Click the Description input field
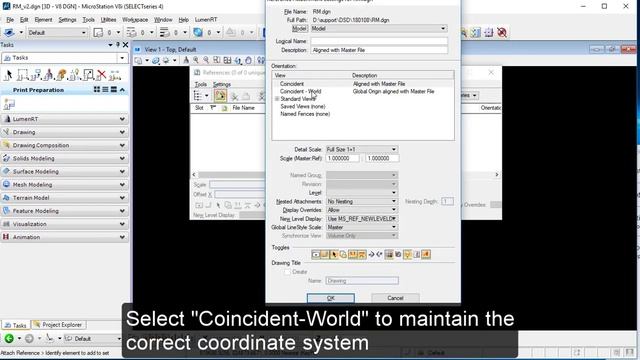Viewport: 640px width, 360px height. [x=379, y=50]
